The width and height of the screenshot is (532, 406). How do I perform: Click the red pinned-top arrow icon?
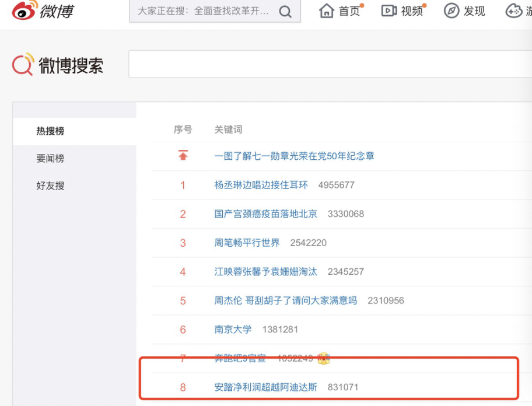[x=183, y=155]
